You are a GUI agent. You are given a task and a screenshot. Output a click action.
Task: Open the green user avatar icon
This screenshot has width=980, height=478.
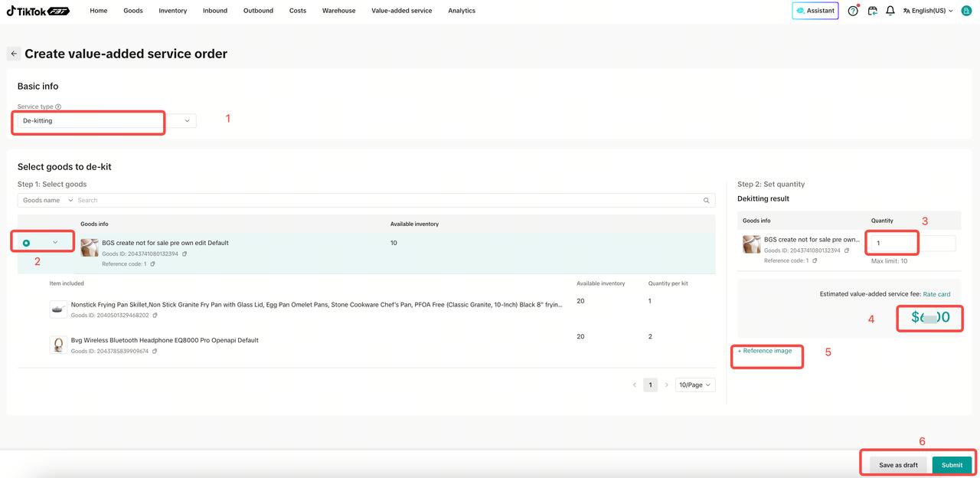pos(966,11)
